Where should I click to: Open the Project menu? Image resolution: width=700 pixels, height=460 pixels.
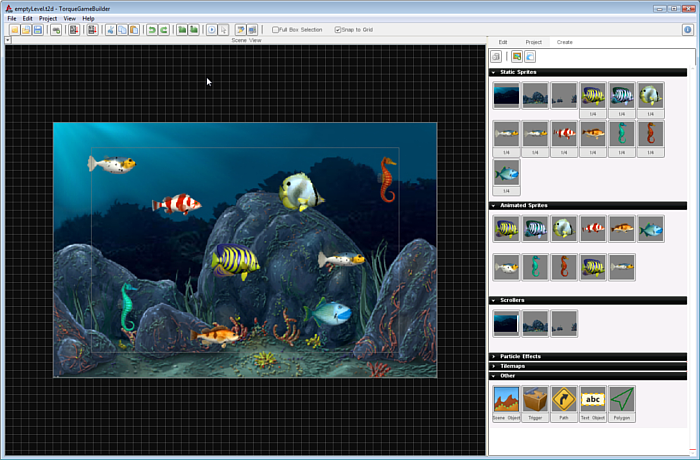[x=48, y=18]
